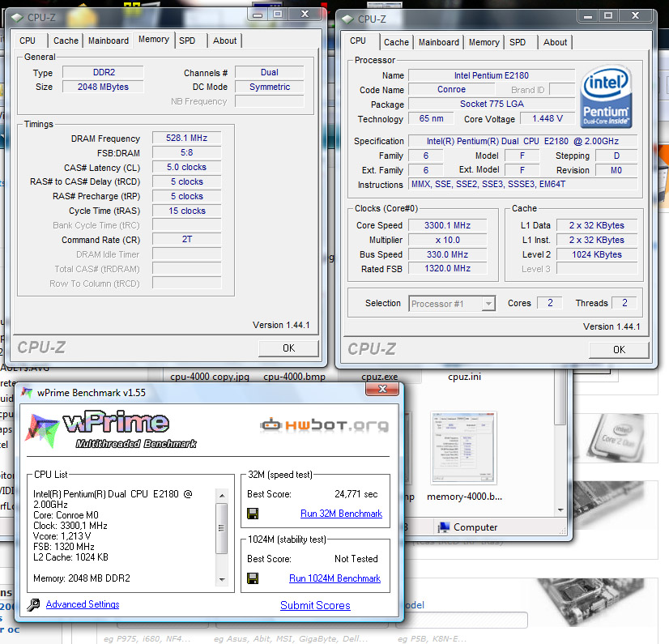Screen dimensions: 669x644
Task: Click the Computer icon in the Explorer window
Action: (444, 527)
